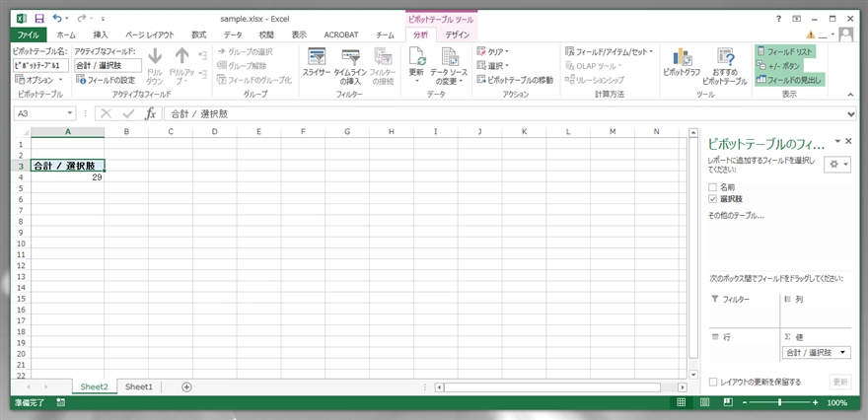Change data source (データソースの変更)
Image resolution: width=868 pixels, height=420 pixels.
[449, 66]
